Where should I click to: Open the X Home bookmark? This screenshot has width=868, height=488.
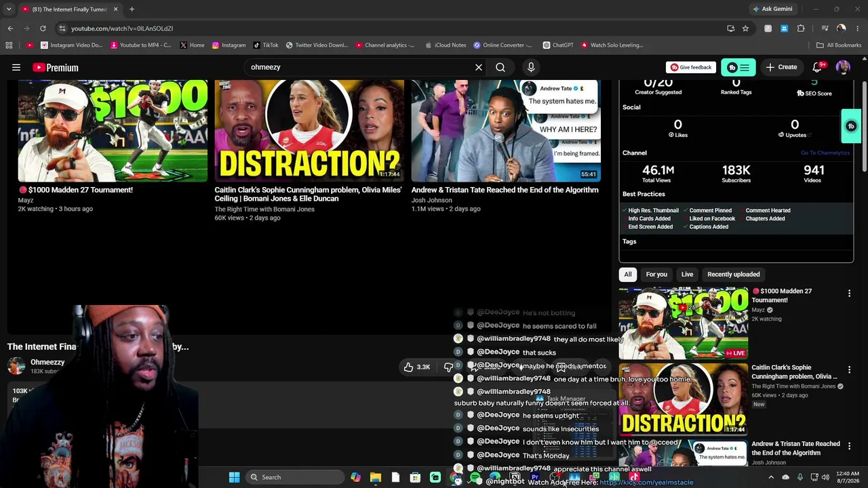(192, 45)
